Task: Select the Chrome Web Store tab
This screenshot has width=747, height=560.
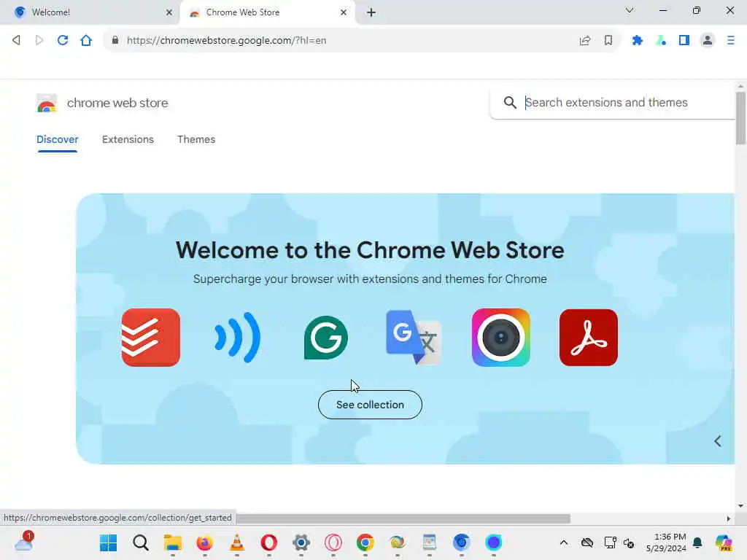Action: 267,12
